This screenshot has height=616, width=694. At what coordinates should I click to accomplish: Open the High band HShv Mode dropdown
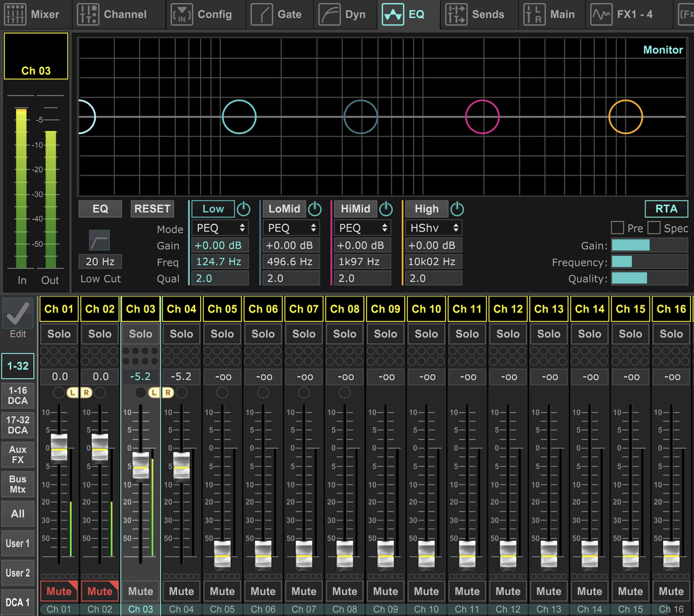tap(434, 228)
